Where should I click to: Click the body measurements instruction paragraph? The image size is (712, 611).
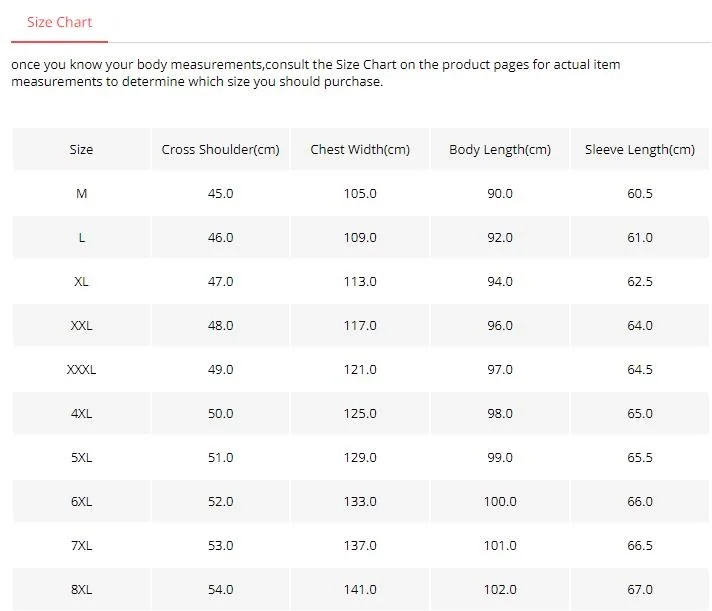316,73
